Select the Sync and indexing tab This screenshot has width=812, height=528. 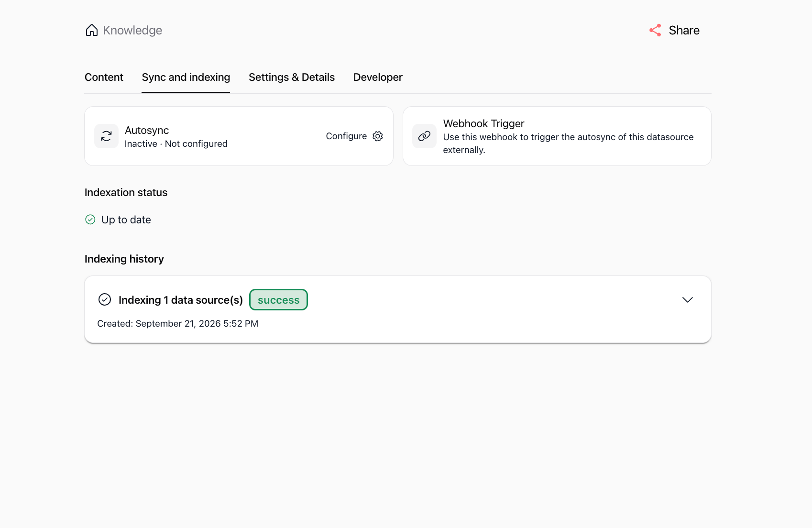pyautogui.click(x=186, y=77)
